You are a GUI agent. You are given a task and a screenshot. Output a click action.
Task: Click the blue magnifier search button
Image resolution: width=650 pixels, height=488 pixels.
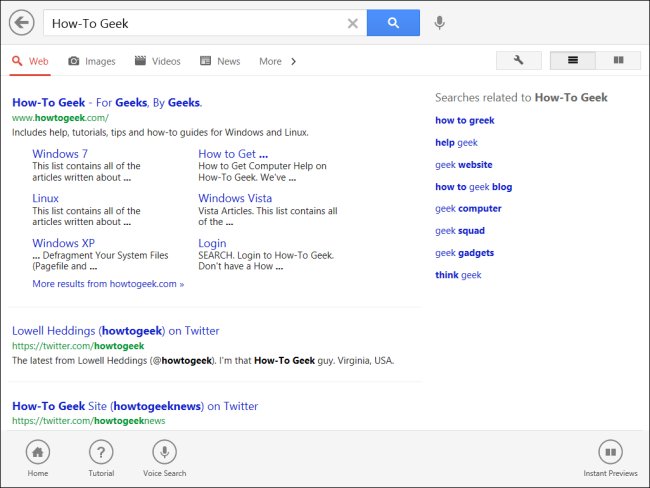[x=393, y=23]
